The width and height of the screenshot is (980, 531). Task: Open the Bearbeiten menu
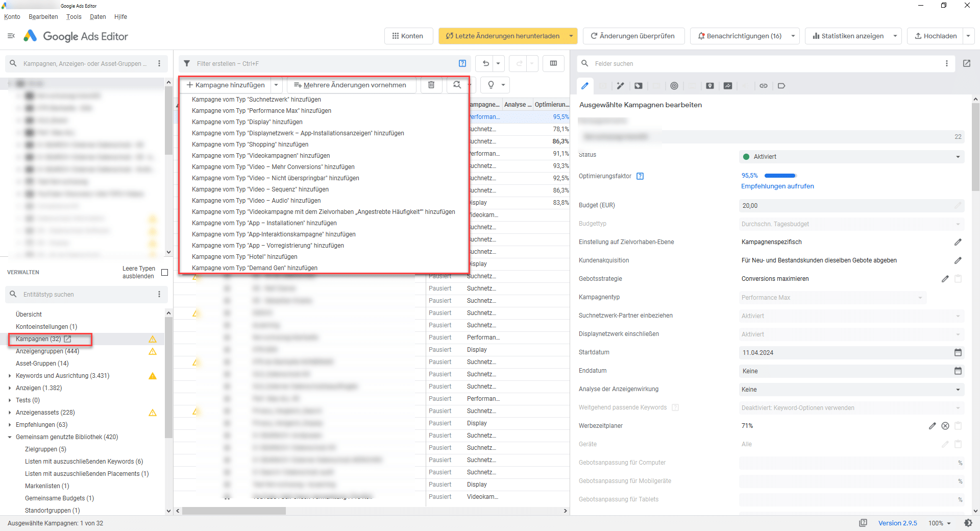coord(43,17)
